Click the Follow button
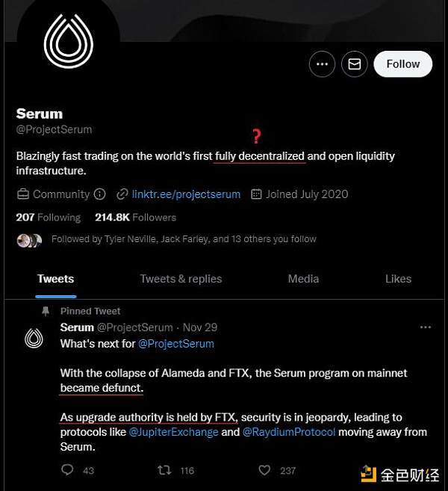 402,64
